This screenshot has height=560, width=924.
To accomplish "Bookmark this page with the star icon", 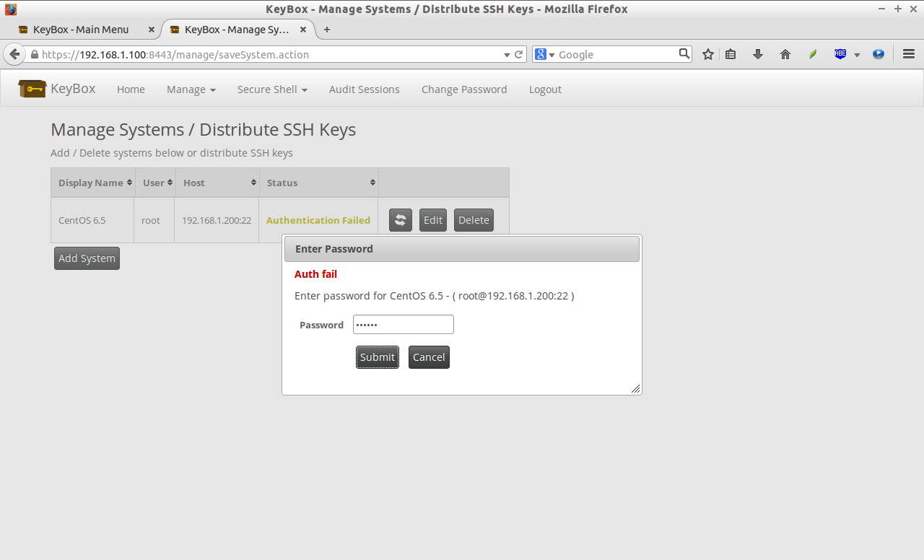I will click(x=708, y=54).
